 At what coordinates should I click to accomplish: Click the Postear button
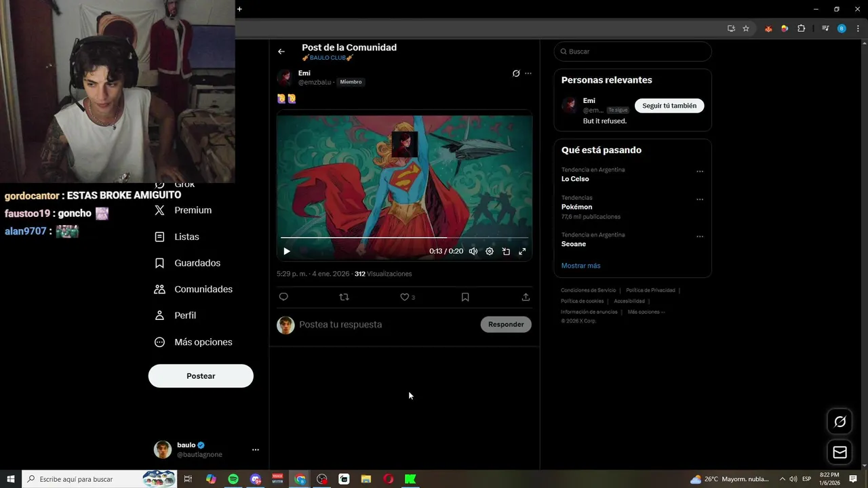[201, 376]
